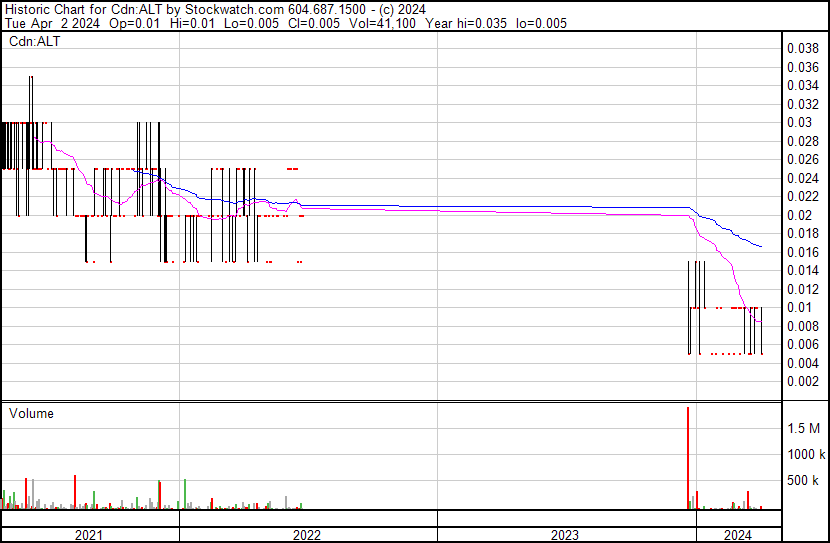The width and height of the screenshot is (830, 543).
Task: Click the 0.01 price axis label
Action: [x=799, y=307]
